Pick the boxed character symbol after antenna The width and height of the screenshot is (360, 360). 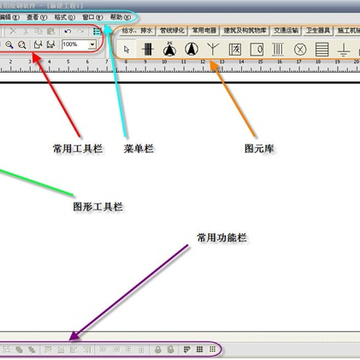tap(235, 50)
